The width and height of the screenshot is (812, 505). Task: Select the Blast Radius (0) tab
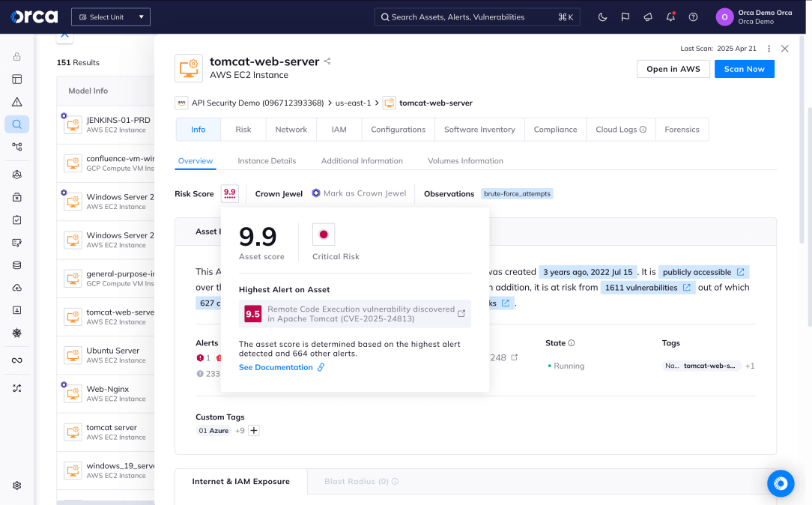(x=362, y=481)
